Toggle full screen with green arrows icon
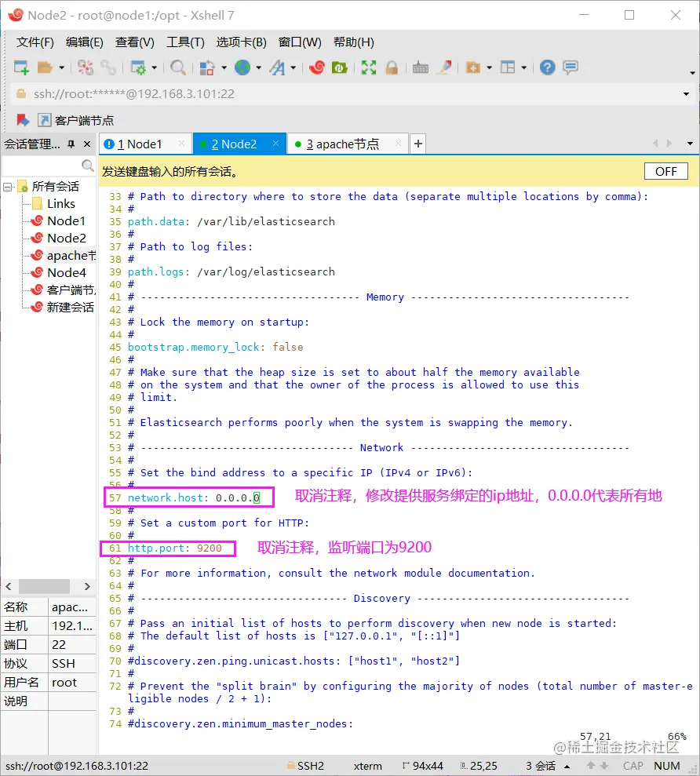This screenshot has width=700, height=776. [368, 67]
